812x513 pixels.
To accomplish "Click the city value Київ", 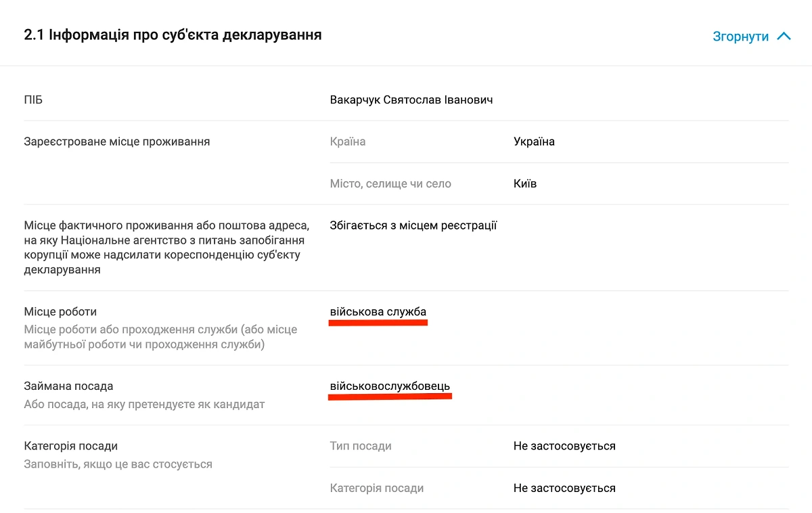I will coord(526,183).
